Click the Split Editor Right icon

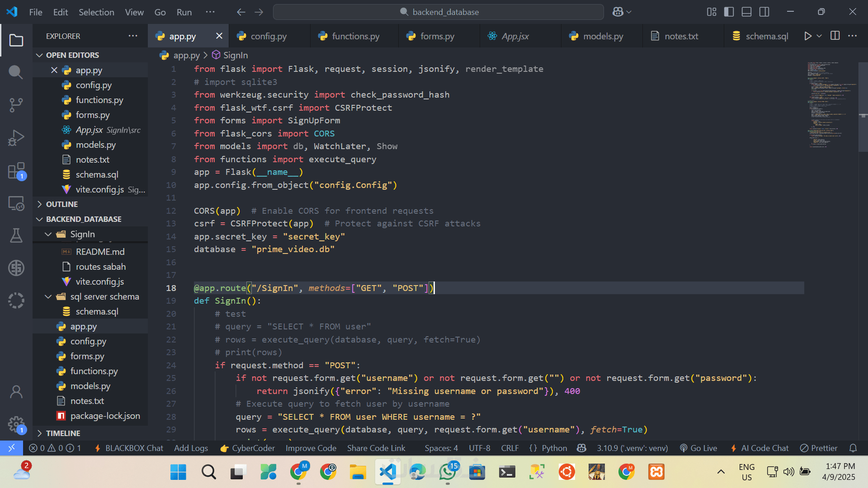click(835, 36)
